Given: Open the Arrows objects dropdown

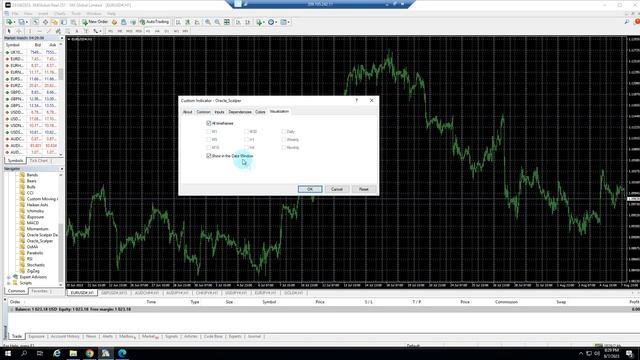Looking at the screenshot, I should pos(97,31).
